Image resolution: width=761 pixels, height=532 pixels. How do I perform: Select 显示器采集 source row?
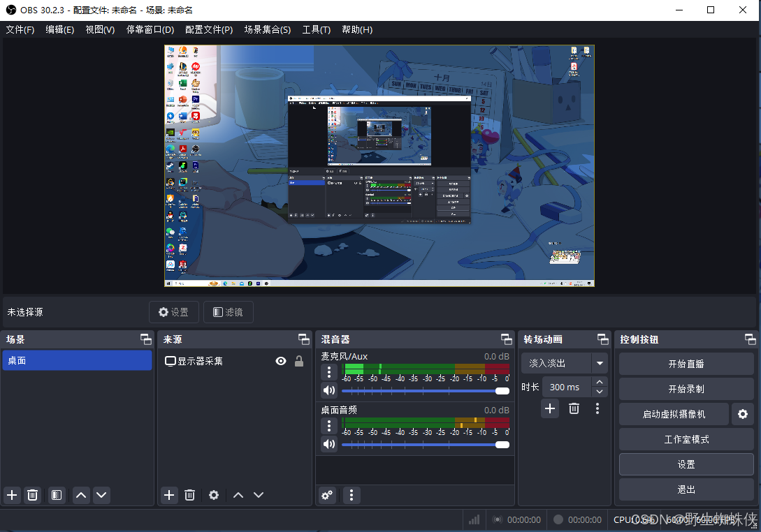234,361
